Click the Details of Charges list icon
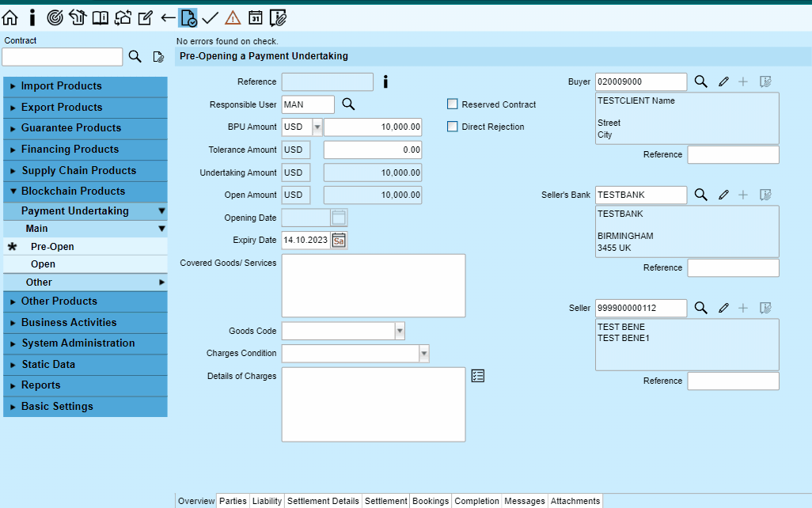Screen dimensions: 812x508 pos(477,376)
